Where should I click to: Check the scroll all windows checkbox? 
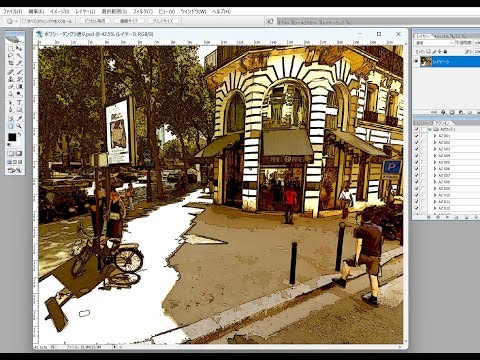[24, 21]
